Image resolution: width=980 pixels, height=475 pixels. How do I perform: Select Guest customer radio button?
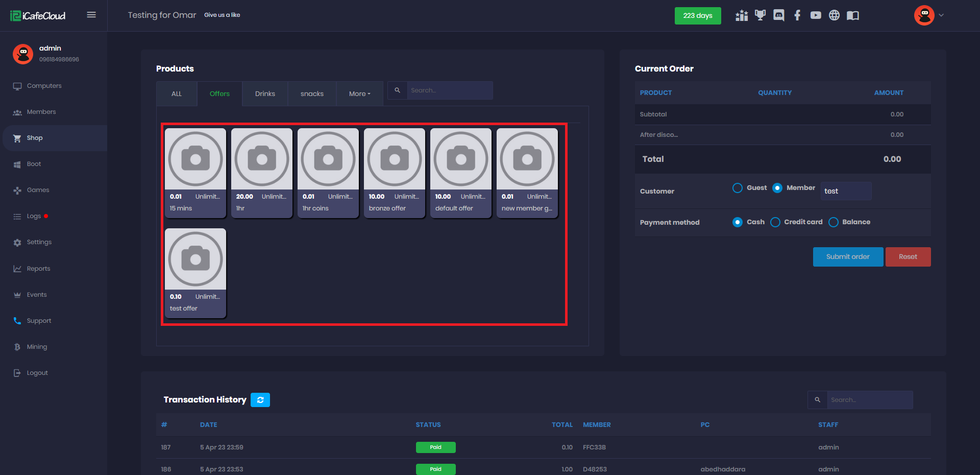click(x=738, y=188)
